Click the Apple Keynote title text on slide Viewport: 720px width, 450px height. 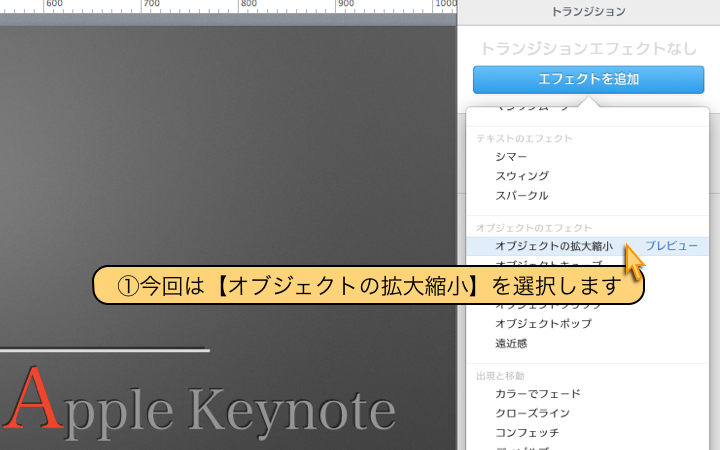200,404
